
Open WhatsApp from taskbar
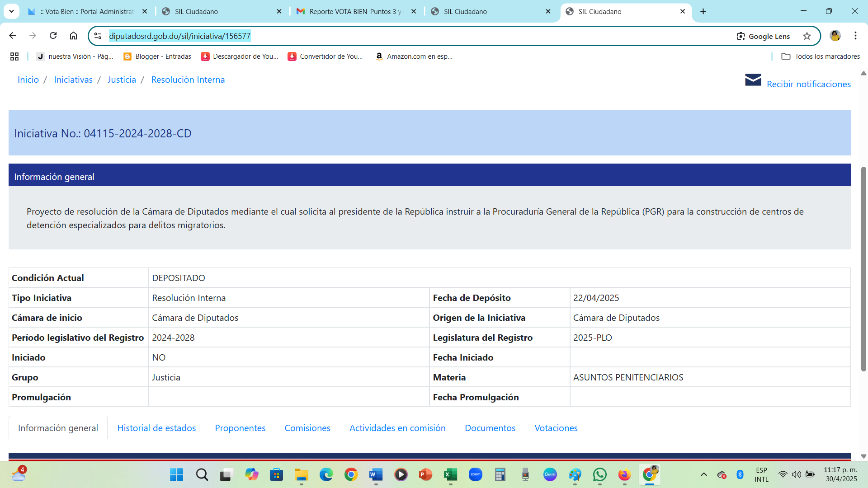coord(599,474)
